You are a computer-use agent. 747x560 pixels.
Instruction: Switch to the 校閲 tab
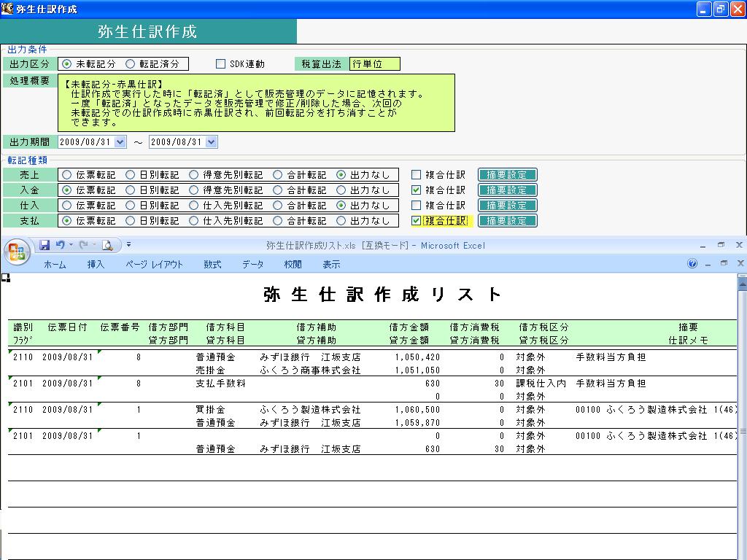(x=293, y=264)
